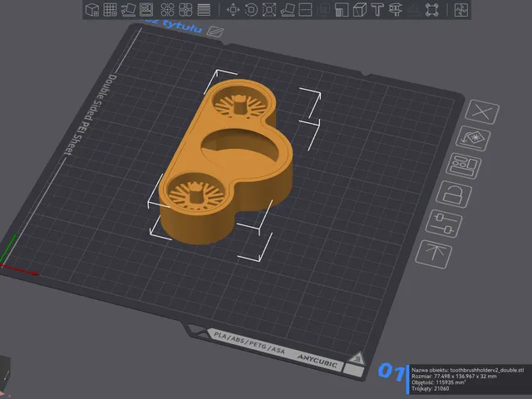Image resolution: width=532 pixels, height=399 pixels.
Task: Edit plate name pencil icon
Action: (215, 32)
